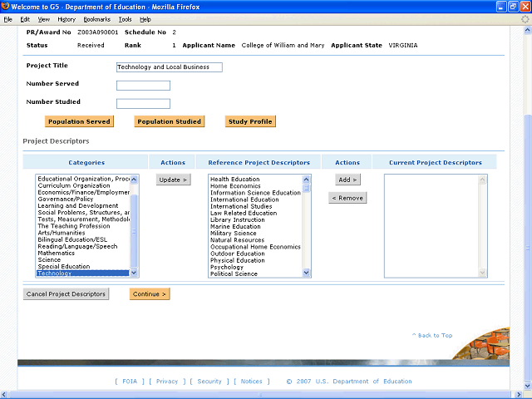Click the Continue > button
This screenshot has width=532, height=399.
150,294
